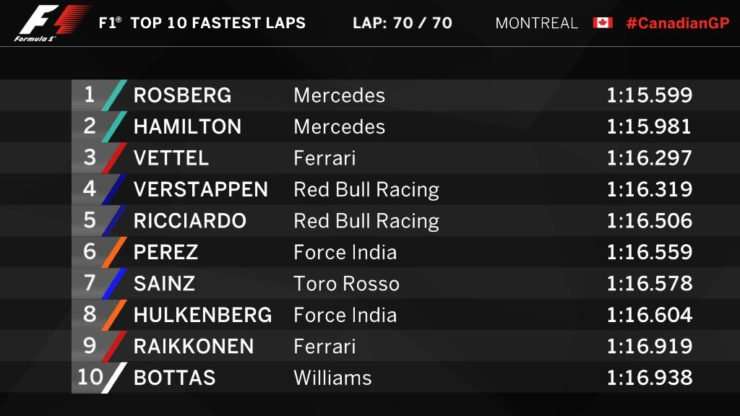Select the Force India team for PEREZ
Viewport: 740px width, 416px height.
(x=345, y=252)
